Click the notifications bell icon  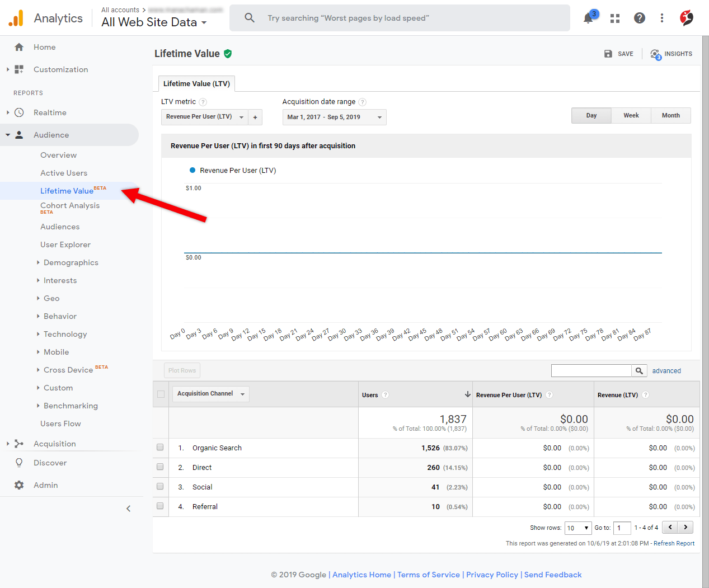tap(588, 18)
